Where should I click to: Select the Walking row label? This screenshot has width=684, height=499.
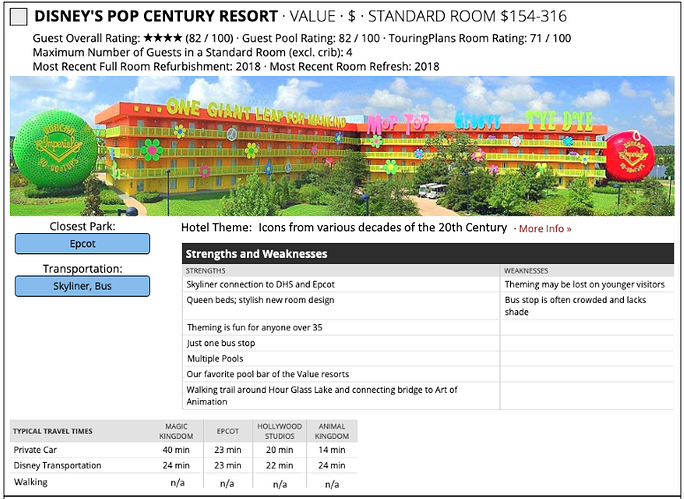[x=31, y=482]
